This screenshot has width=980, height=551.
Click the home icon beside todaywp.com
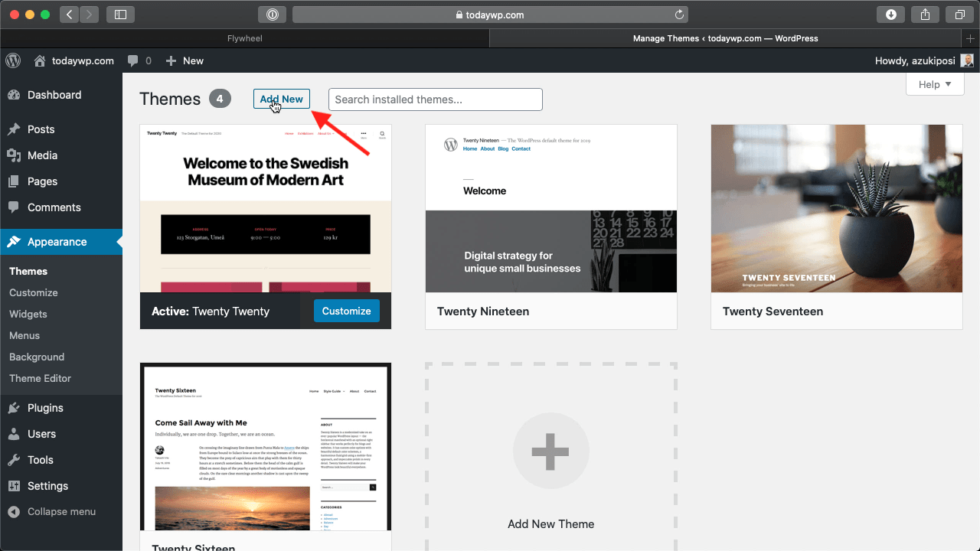pos(40,60)
